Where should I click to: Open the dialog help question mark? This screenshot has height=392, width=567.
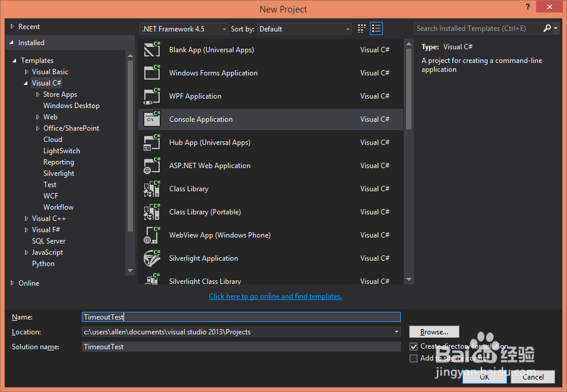point(528,7)
